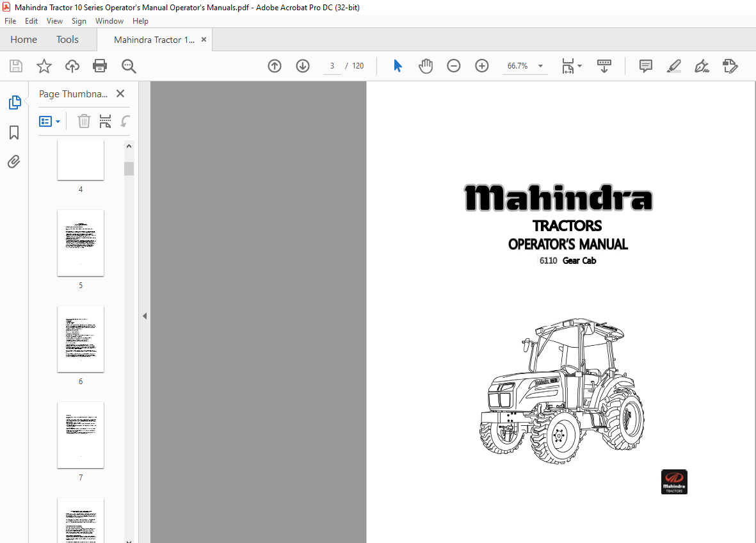756x543 pixels.
Task: Open the View menu
Action: [54, 21]
